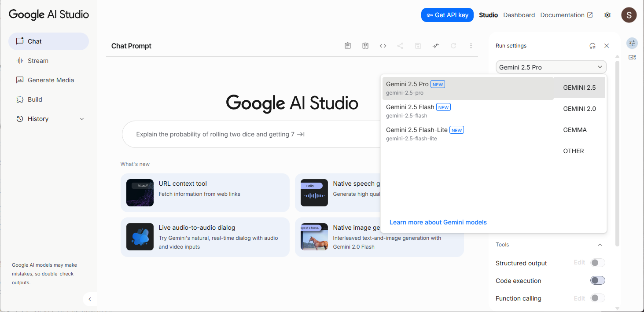Screen dimensions: 644x312
Task: Click the Tab-arrow icon in prompt box
Action: 301,134
